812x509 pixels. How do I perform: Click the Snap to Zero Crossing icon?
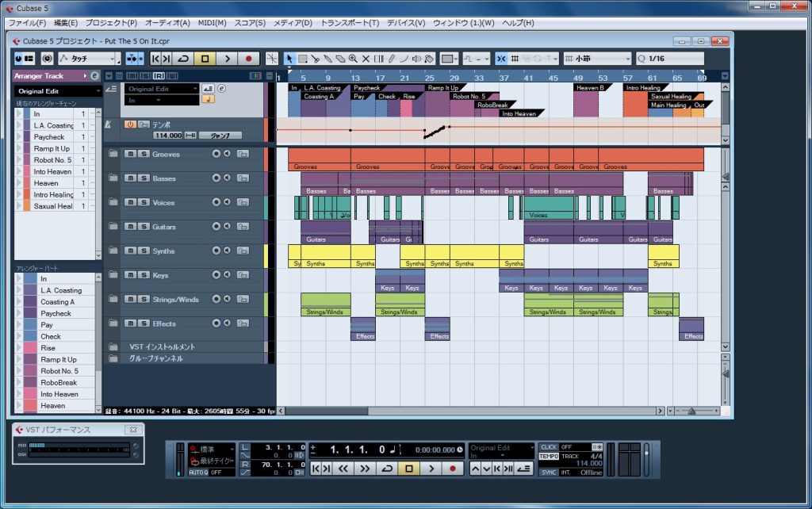point(272,59)
